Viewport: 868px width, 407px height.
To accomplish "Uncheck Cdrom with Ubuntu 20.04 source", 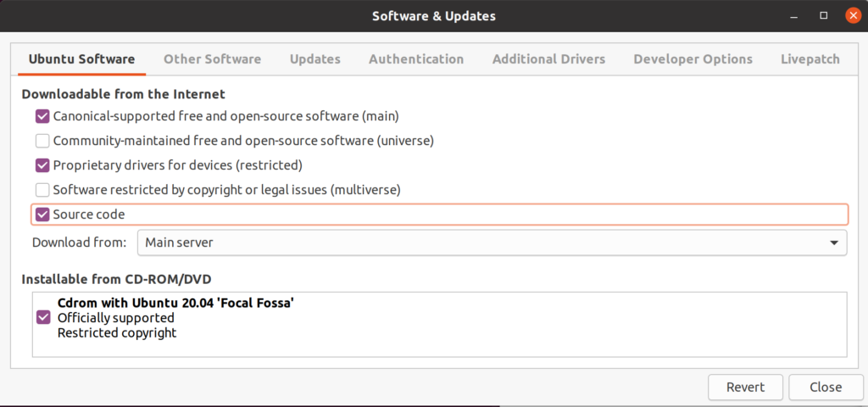I will 43,317.
